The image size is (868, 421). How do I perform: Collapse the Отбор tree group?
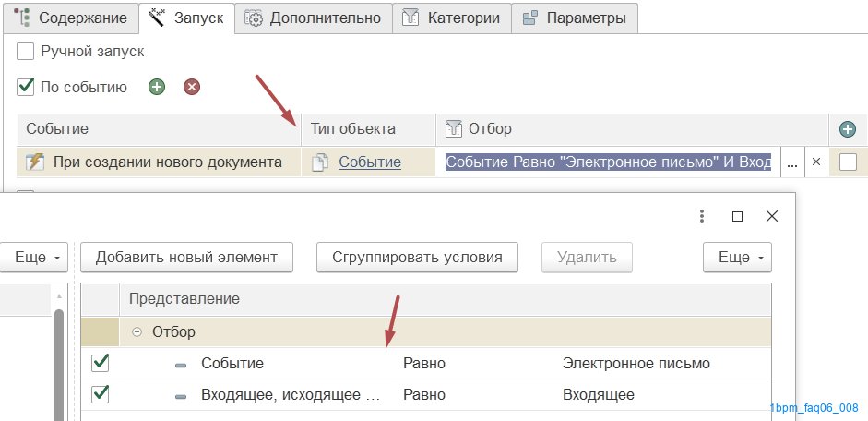[x=137, y=331]
